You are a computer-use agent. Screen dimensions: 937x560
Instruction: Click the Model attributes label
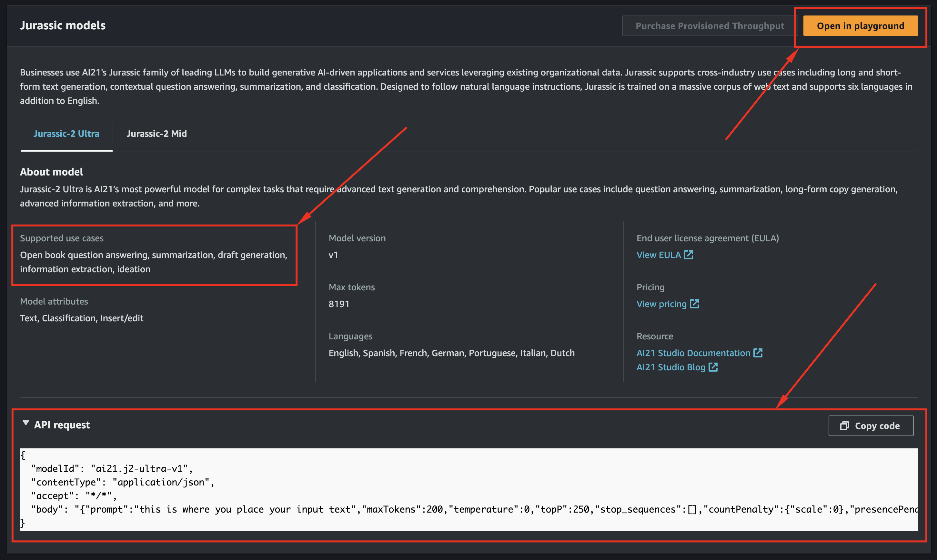[54, 302]
